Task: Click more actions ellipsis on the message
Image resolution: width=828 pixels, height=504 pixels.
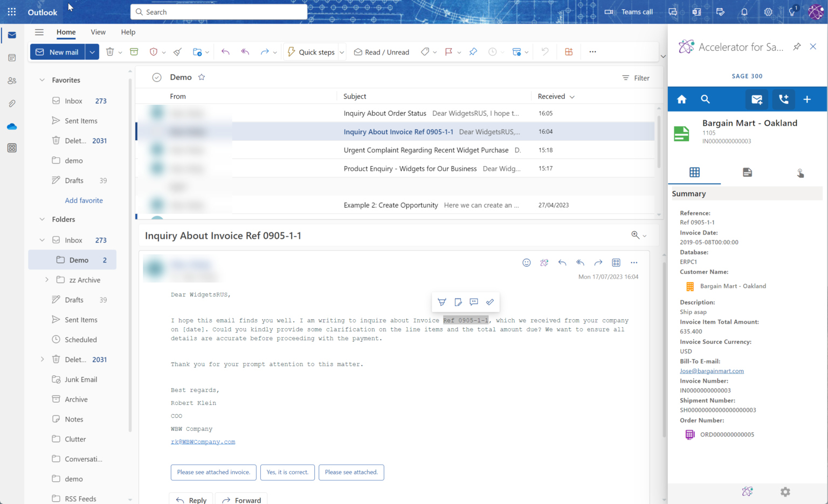Action: (x=634, y=263)
